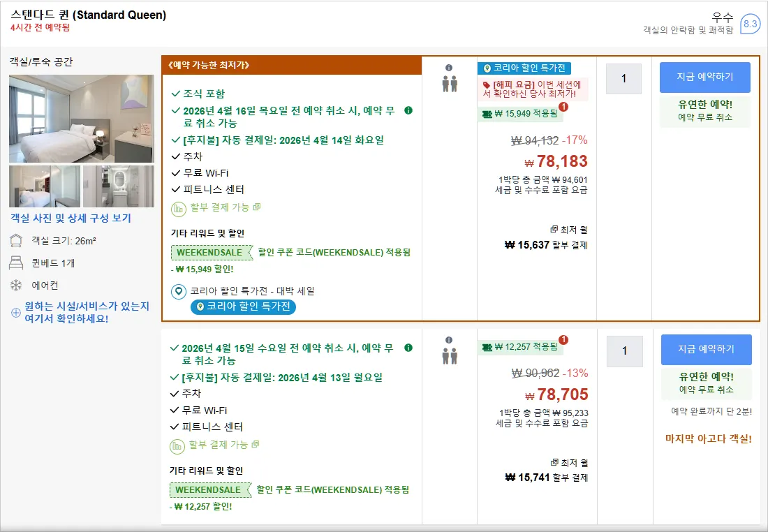This screenshot has width=768, height=532.
Task: Open room quantity selector for first offer
Action: coord(623,78)
